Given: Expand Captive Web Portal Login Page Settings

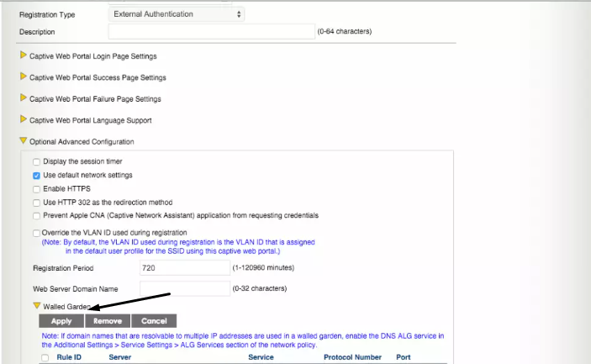Looking at the screenshot, I should pos(24,55).
